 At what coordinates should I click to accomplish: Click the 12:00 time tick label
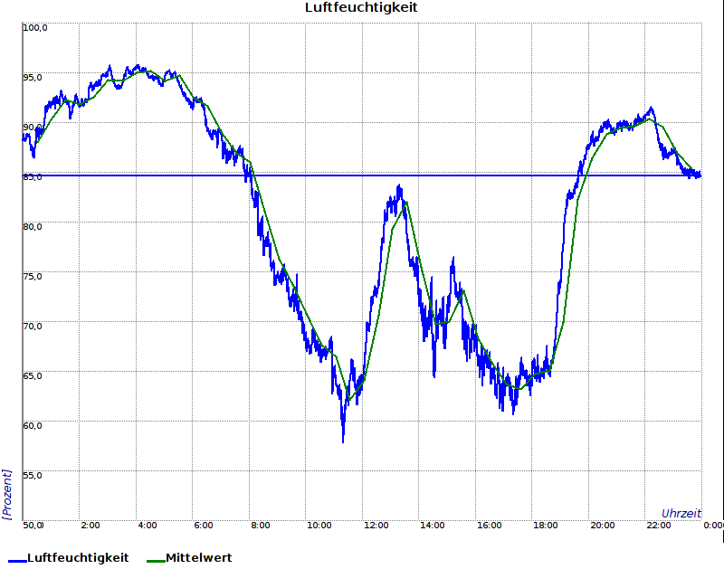point(376,526)
